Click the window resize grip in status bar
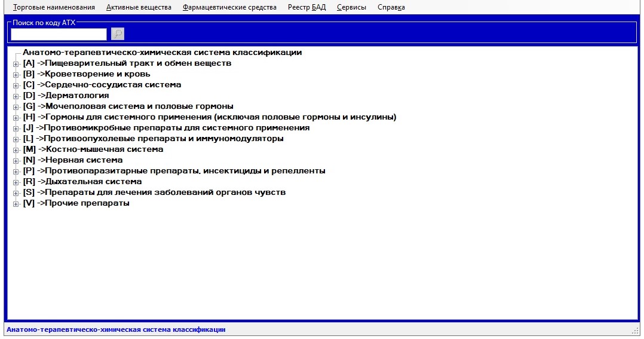The width and height of the screenshot is (644, 339). point(636,331)
